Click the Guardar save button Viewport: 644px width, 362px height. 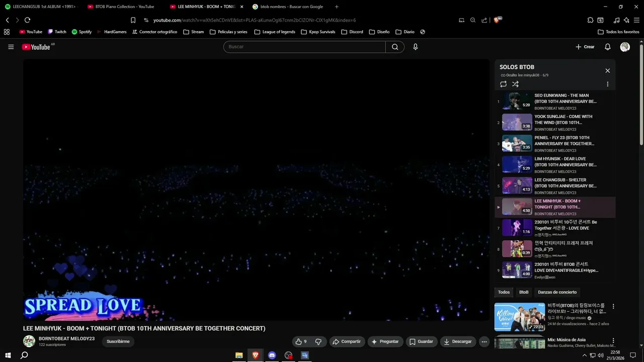tap(421, 341)
